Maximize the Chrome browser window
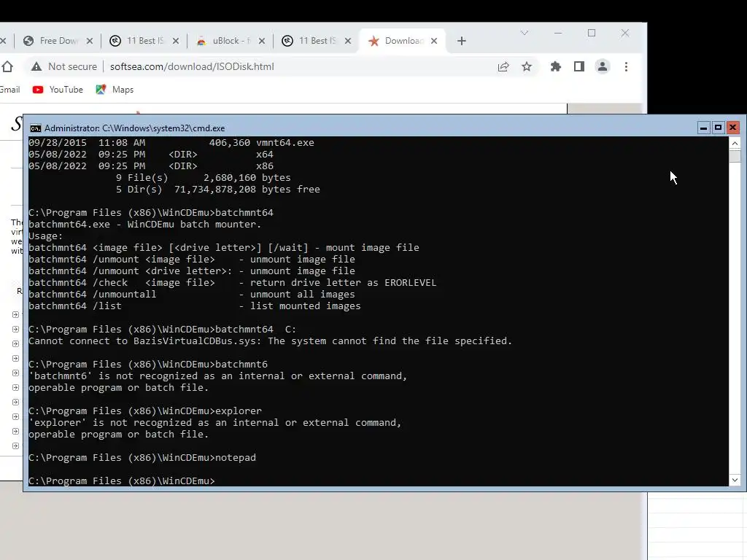The height and width of the screenshot is (560, 747). point(591,33)
